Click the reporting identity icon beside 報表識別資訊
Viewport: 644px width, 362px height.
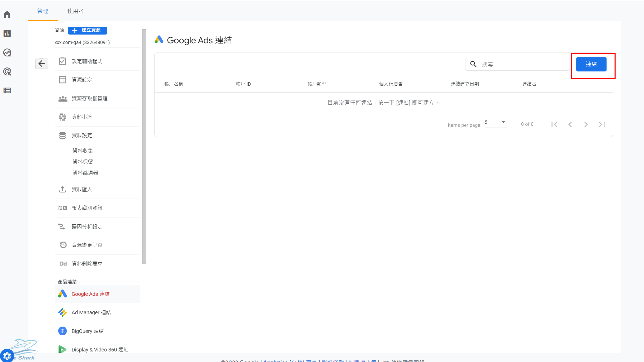(x=63, y=208)
